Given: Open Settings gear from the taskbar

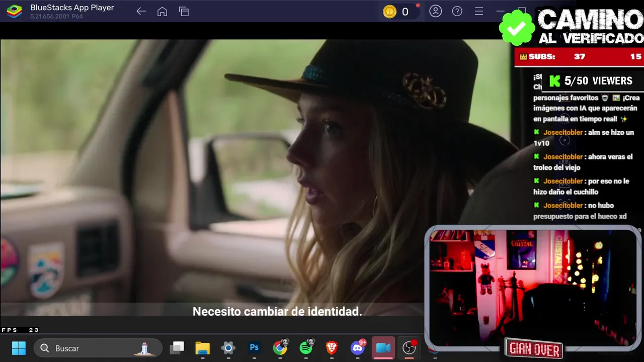Looking at the screenshot, I should click(x=228, y=348).
